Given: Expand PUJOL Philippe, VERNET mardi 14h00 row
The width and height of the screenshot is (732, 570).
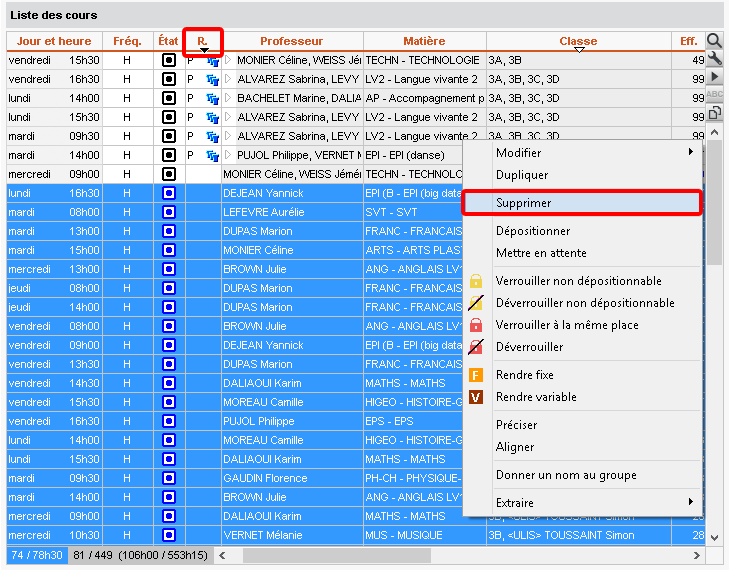Looking at the screenshot, I should 228,155.
